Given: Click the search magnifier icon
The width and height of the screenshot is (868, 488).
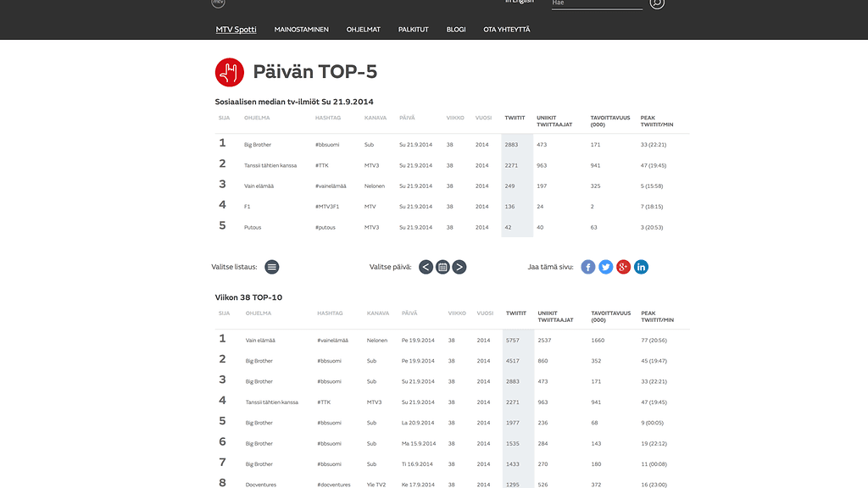Looking at the screenshot, I should point(657,3).
